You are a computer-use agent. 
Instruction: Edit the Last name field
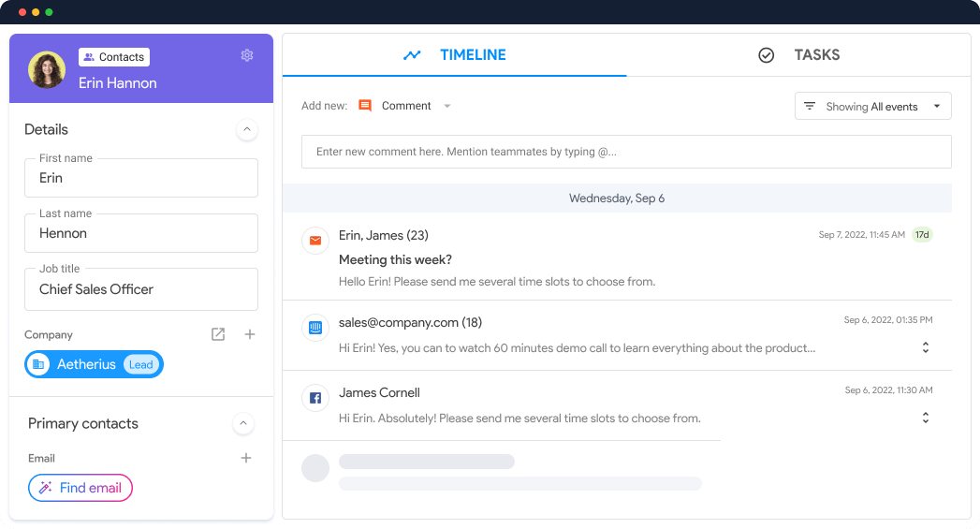point(141,233)
